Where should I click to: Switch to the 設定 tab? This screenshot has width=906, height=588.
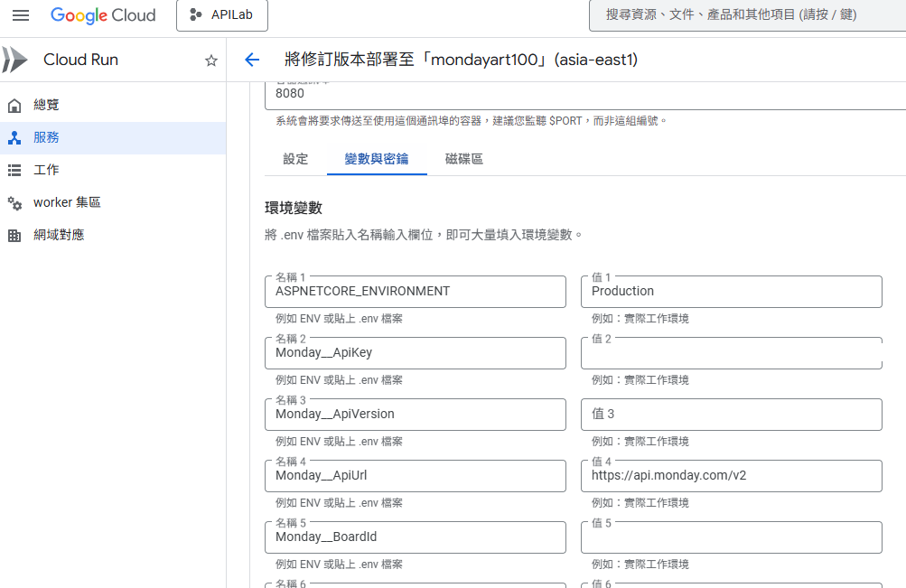295,159
